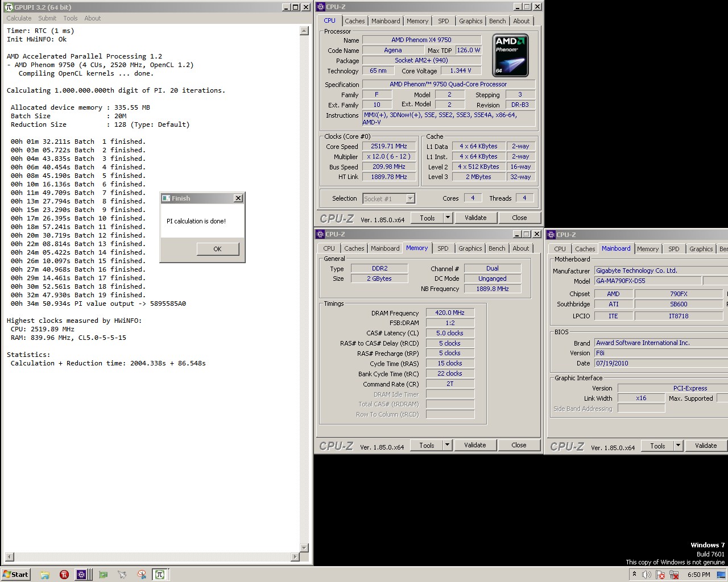The width and height of the screenshot is (728, 582).
Task: Click Close in the top CPU-Z window
Action: tap(519, 218)
